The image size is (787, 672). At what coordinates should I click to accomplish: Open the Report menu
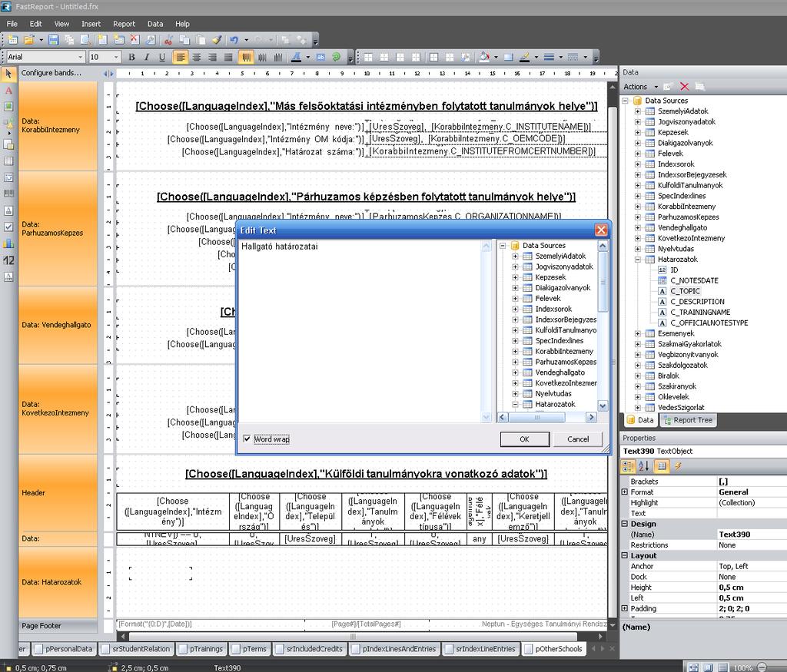point(124,24)
